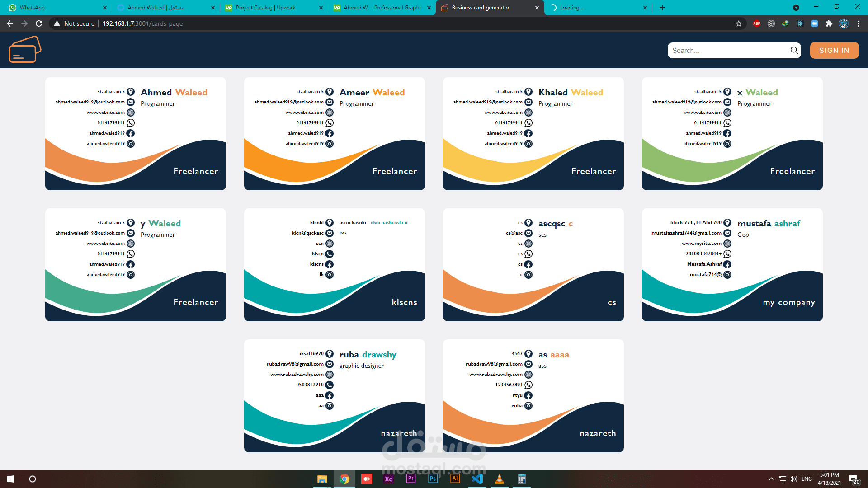Reload the page using browser refresh

click(x=39, y=23)
